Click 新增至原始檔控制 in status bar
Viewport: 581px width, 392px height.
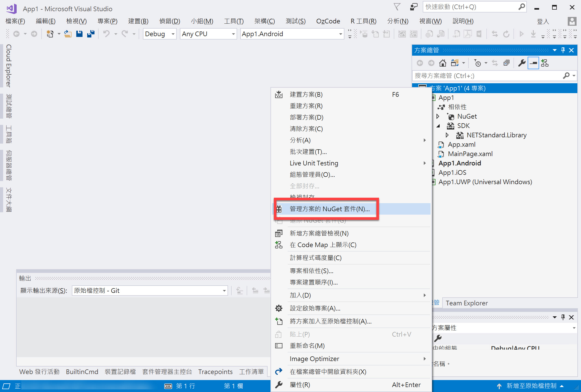[x=531, y=386]
